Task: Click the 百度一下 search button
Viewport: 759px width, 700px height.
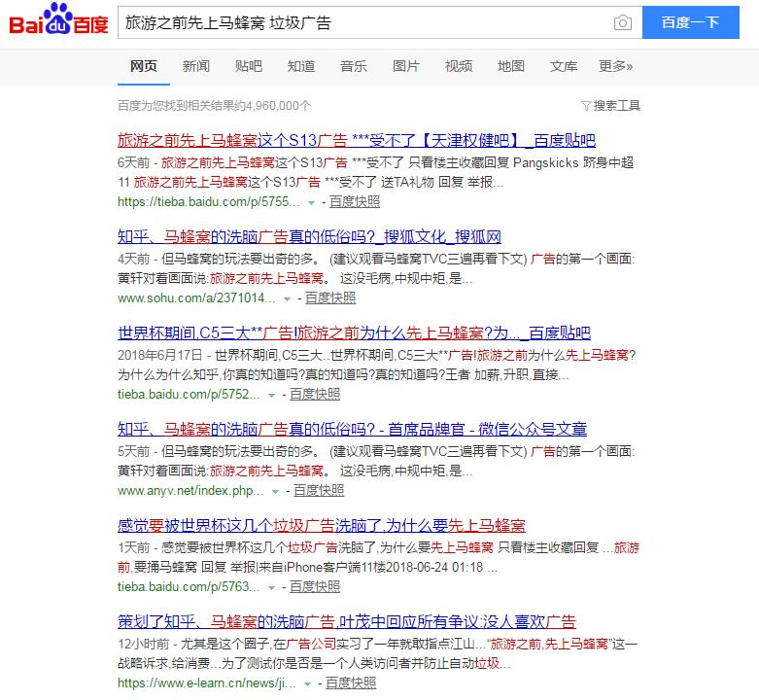Action: coord(691,22)
